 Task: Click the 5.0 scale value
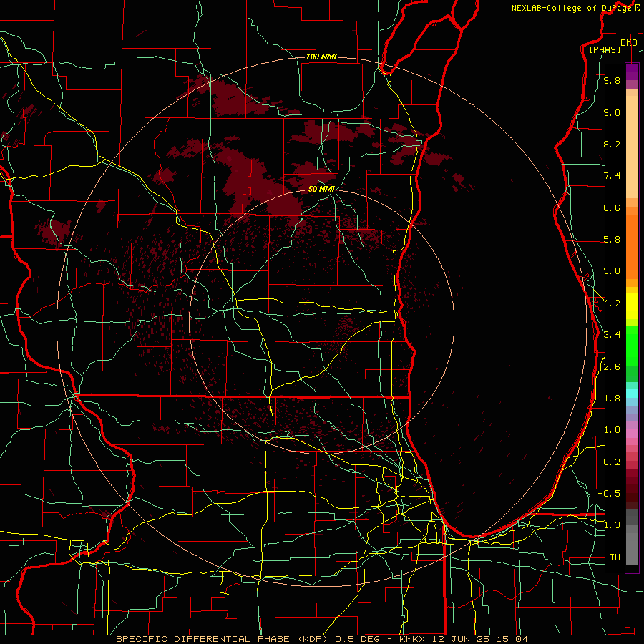[x=612, y=271]
